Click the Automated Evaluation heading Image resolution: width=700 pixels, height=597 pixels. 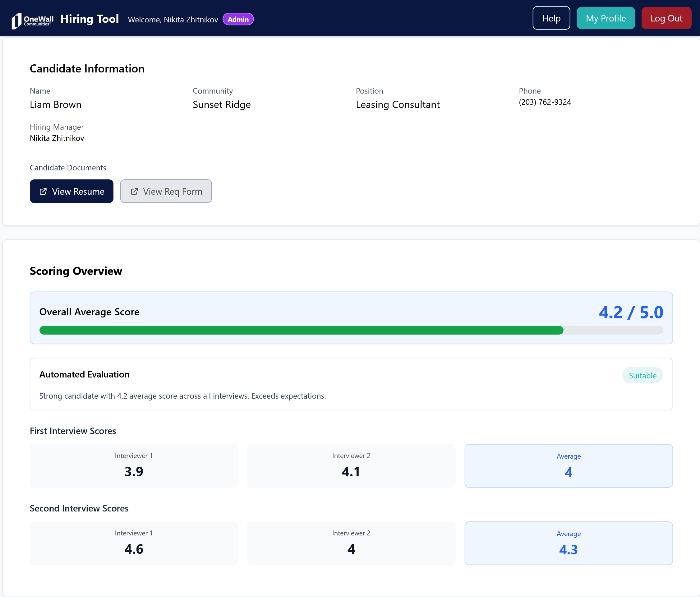[x=85, y=374]
